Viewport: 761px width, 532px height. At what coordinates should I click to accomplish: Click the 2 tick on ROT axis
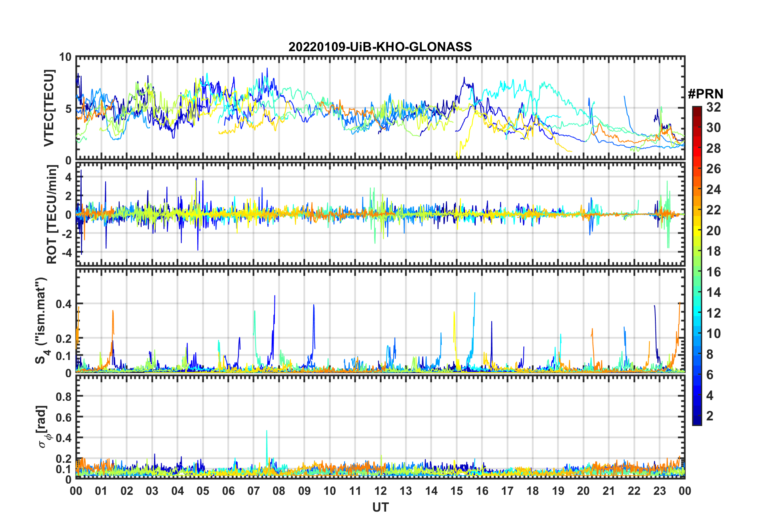tap(68, 196)
